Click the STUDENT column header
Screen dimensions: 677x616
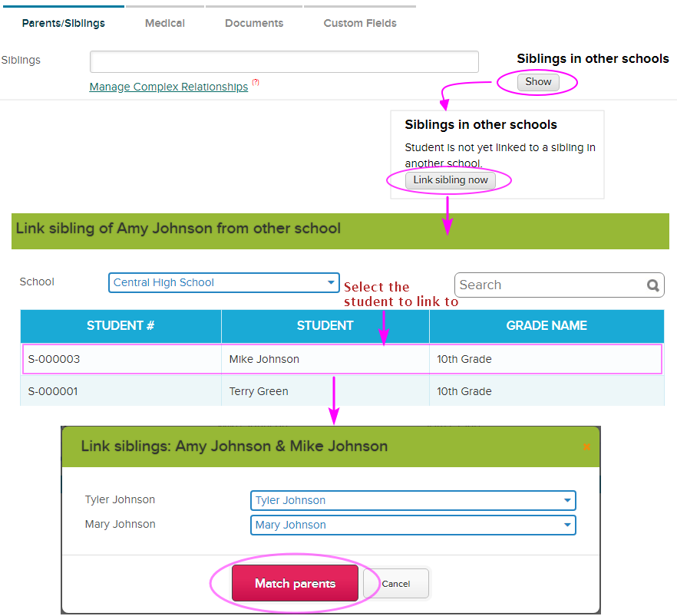(x=325, y=326)
